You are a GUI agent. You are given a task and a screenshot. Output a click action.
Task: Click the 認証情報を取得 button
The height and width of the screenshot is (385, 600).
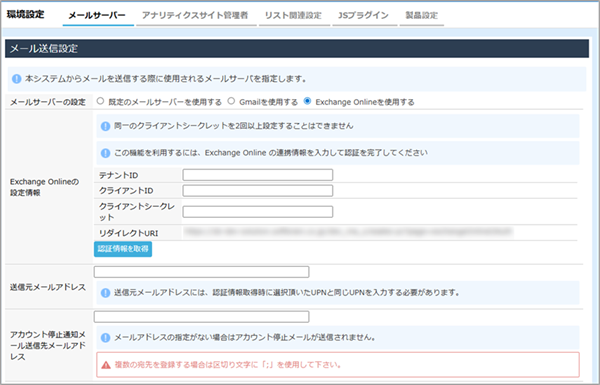123,249
